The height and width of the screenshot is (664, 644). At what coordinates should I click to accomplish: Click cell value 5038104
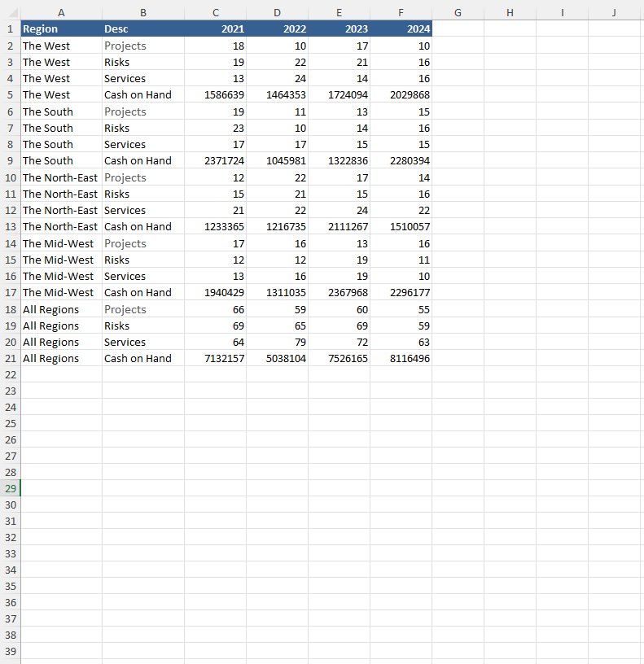277,358
